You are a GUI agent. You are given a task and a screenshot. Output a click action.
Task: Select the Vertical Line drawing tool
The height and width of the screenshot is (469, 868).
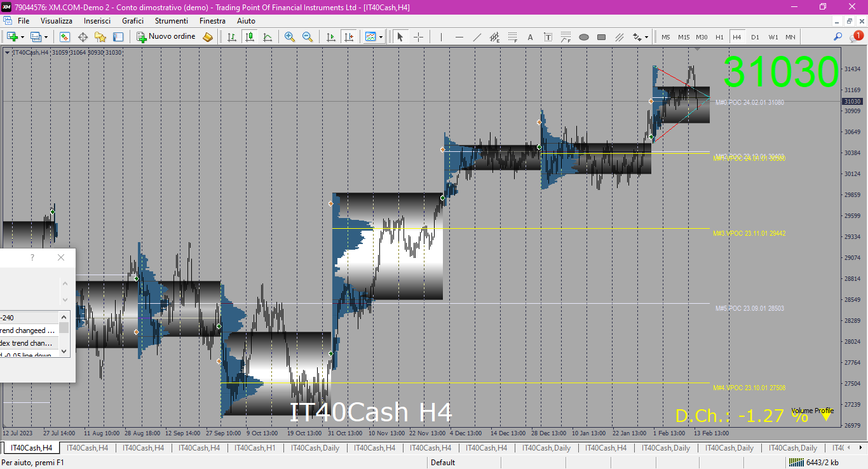pos(441,37)
